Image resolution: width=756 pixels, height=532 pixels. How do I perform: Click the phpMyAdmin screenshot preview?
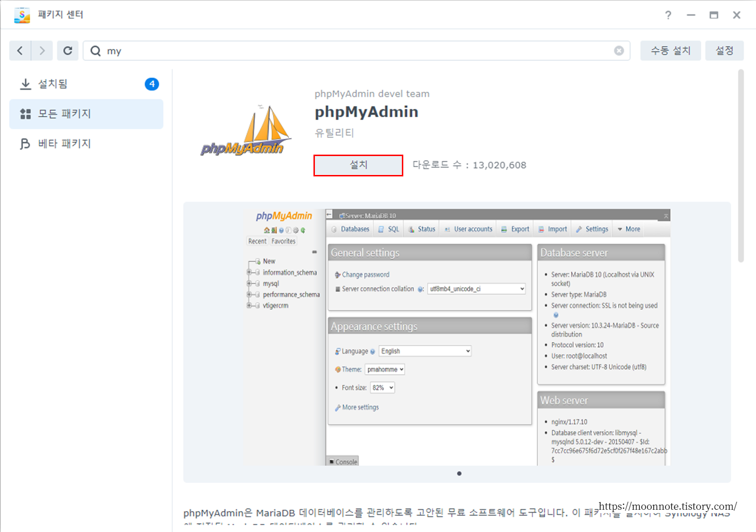(457, 337)
